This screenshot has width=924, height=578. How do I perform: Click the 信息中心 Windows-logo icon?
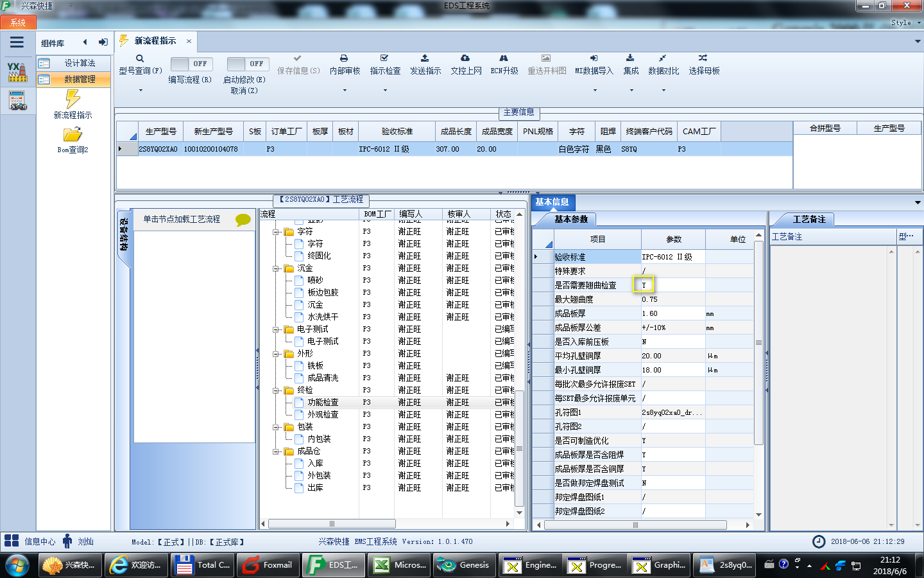[12, 541]
